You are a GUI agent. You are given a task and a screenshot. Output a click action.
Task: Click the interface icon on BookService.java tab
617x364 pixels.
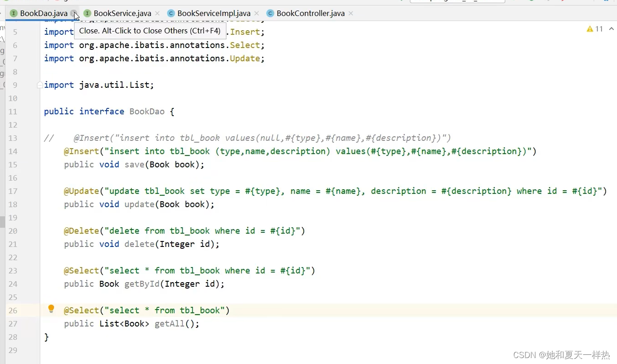[x=87, y=13]
